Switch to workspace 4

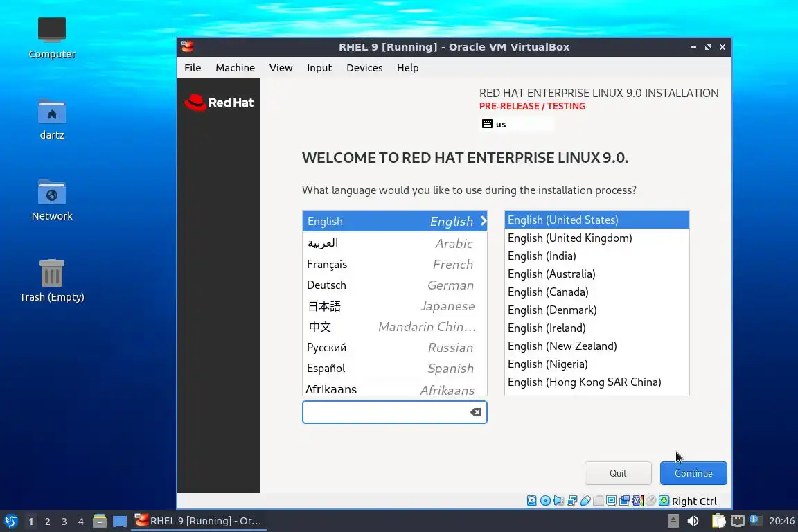pos(81,522)
